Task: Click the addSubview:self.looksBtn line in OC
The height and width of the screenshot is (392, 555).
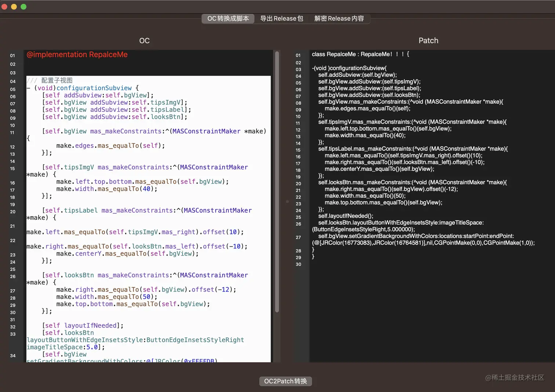Action: coord(115,117)
